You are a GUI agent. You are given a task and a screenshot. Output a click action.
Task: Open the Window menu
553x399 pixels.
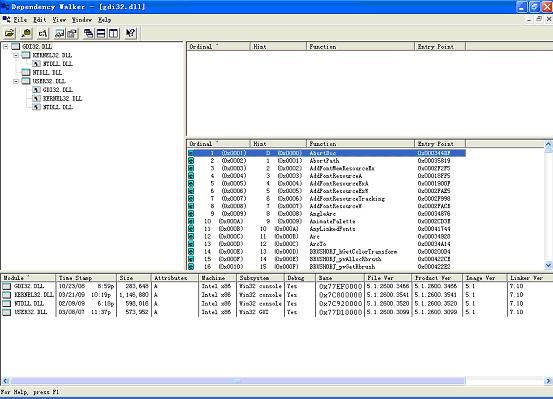(82, 20)
